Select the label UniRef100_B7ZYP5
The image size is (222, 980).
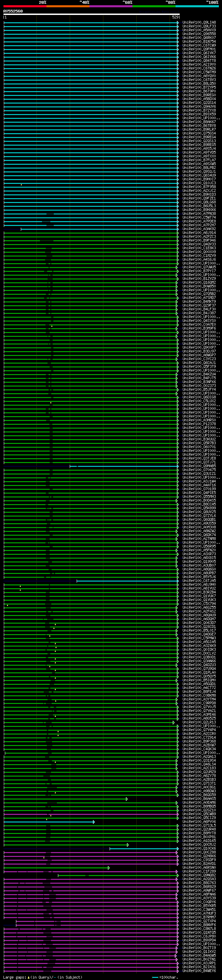[199, 88]
